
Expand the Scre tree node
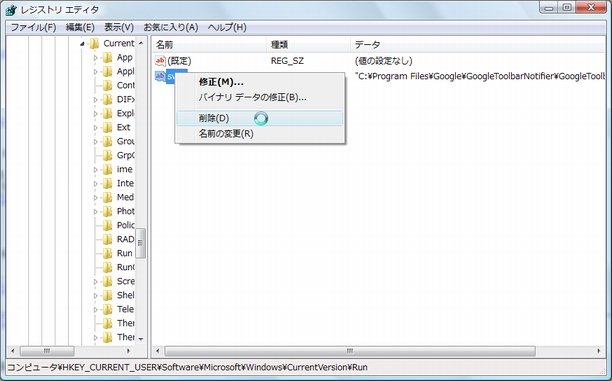[x=95, y=282]
